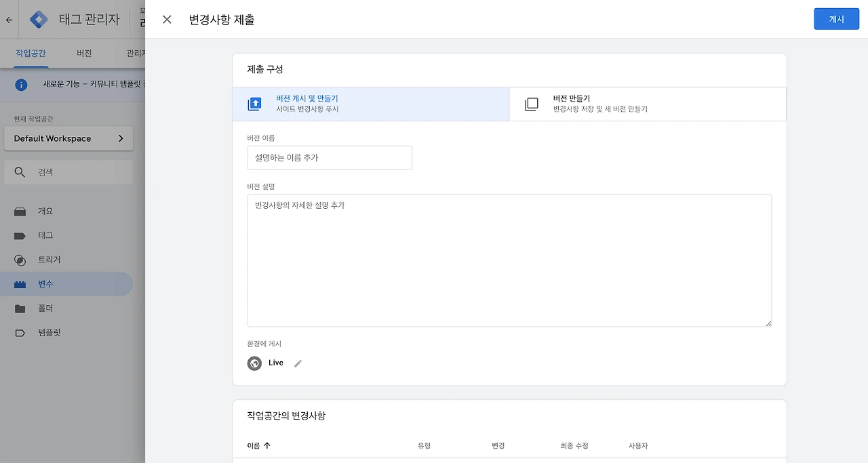Click the 사용자 column header
868x463 pixels.
[638, 445]
